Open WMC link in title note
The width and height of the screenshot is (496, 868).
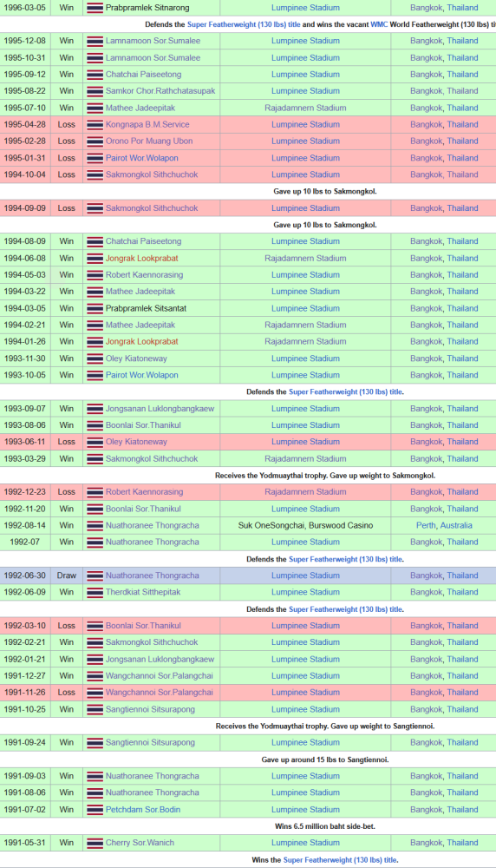[379, 24]
